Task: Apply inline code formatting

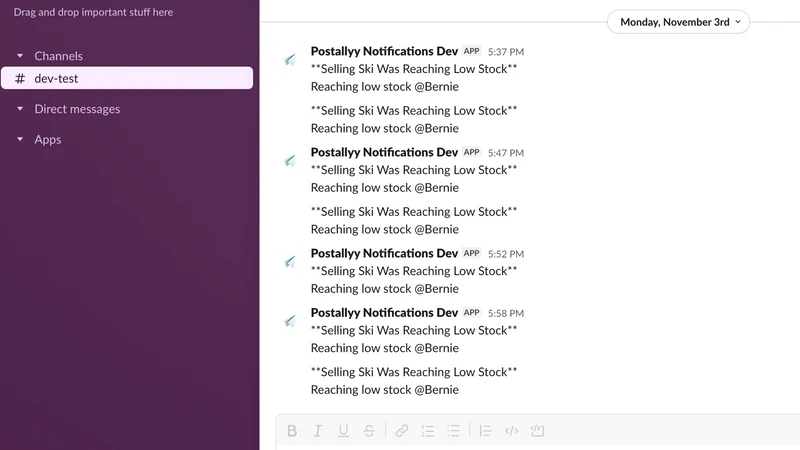Action: pyautogui.click(x=511, y=431)
